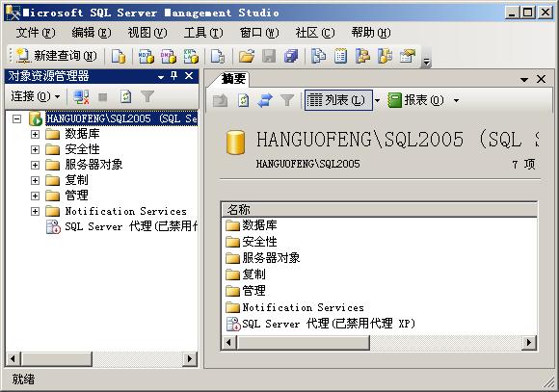The height and width of the screenshot is (392, 559).
Task: Toggle the pin on Object Explorer panel
Action: coord(174,76)
